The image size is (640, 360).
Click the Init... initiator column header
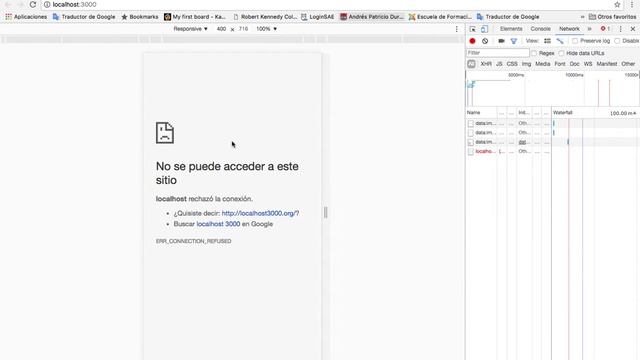coord(524,113)
